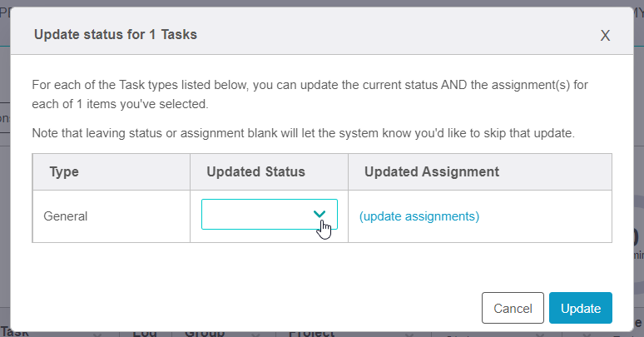Click the Group column header behind dialog
Viewport: 644px width, 337px height.
[205, 332]
